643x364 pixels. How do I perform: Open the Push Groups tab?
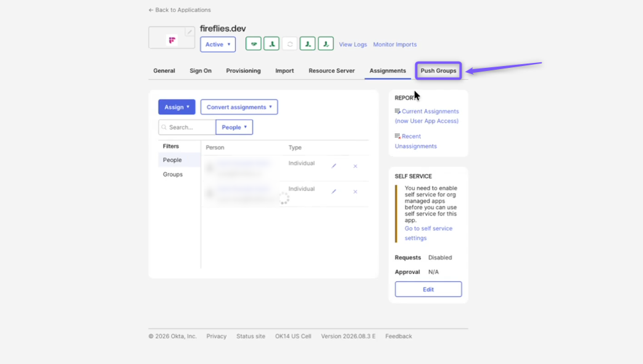tap(438, 70)
